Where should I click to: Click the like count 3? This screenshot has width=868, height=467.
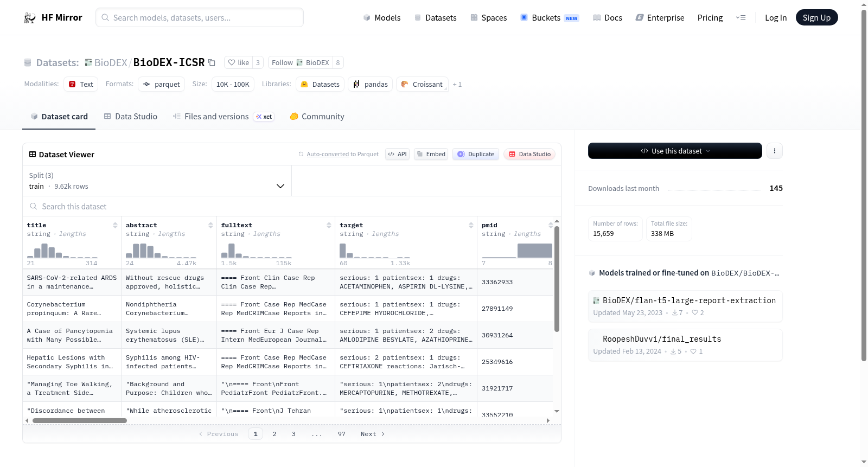[258, 63]
